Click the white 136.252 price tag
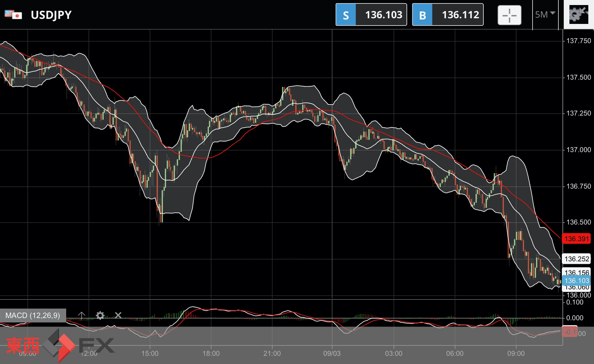This screenshot has height=364, width=594. click(x=576, y=259)
